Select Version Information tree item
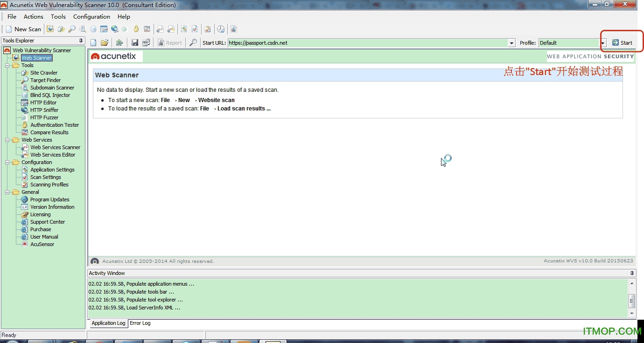644x343 pixels. [52, 207]
